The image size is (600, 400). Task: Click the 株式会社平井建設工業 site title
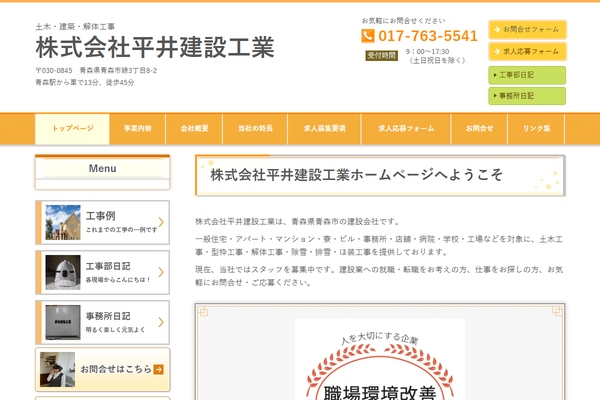click(155, 47)
